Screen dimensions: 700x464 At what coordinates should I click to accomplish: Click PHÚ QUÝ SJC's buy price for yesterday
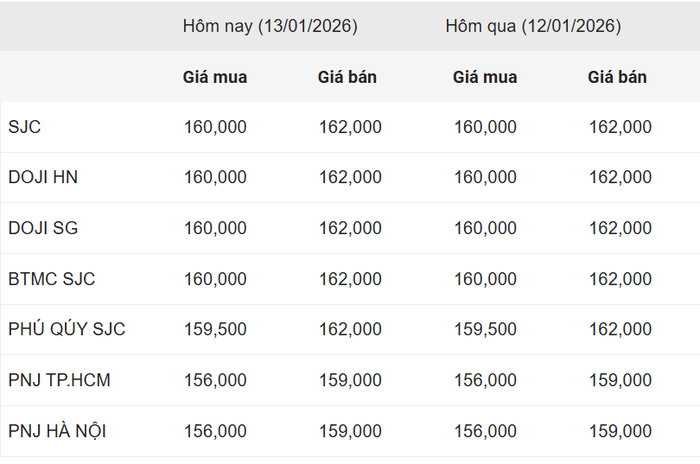coord(485,329)
